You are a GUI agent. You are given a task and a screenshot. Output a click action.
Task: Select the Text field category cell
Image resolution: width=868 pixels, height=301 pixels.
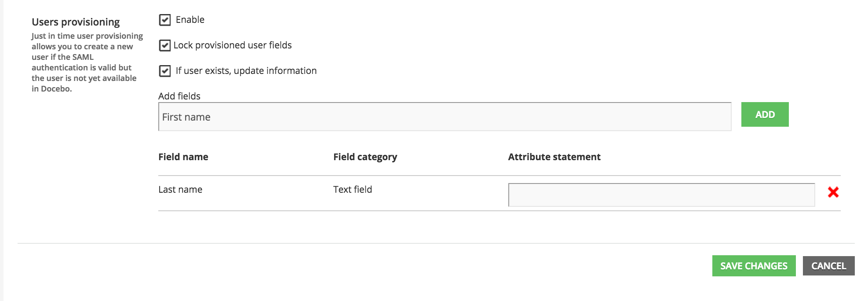click(353, 190)
